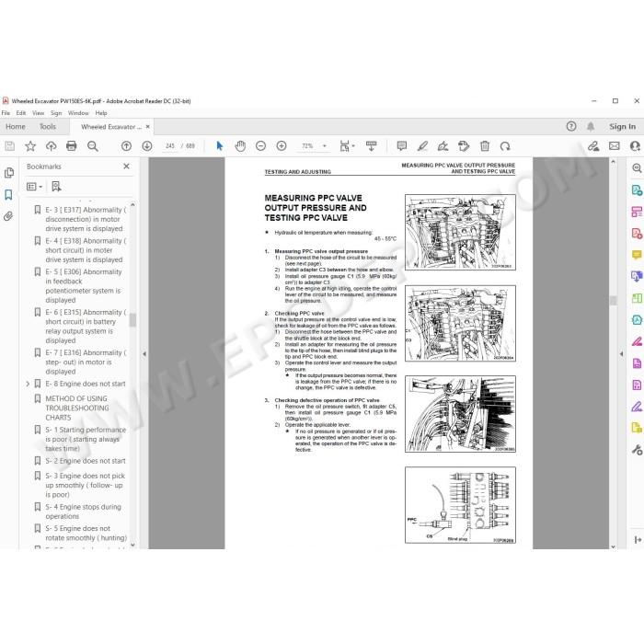
Task: Open the zoom level dropdown arrow
Action: click(325, 145)
